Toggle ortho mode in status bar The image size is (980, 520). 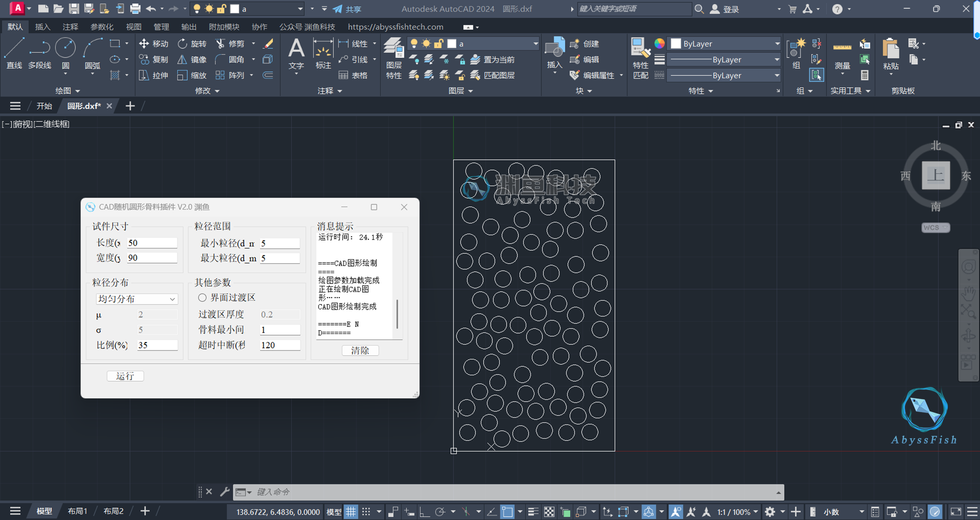coord(424,512)
